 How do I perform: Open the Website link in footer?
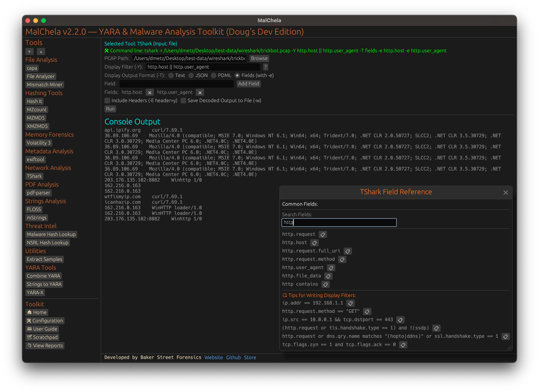pos(214,358)
